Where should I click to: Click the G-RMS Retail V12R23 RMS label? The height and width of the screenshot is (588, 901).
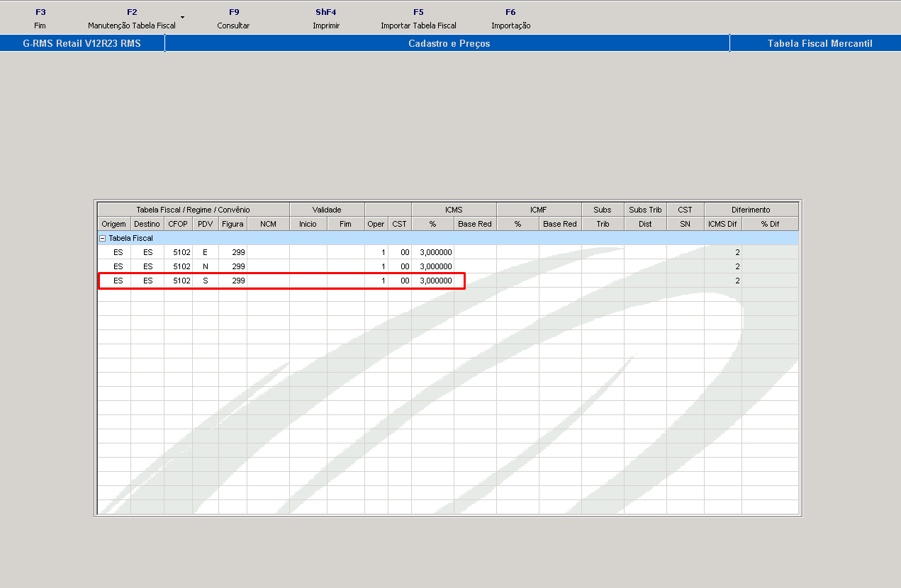point(82,43)
